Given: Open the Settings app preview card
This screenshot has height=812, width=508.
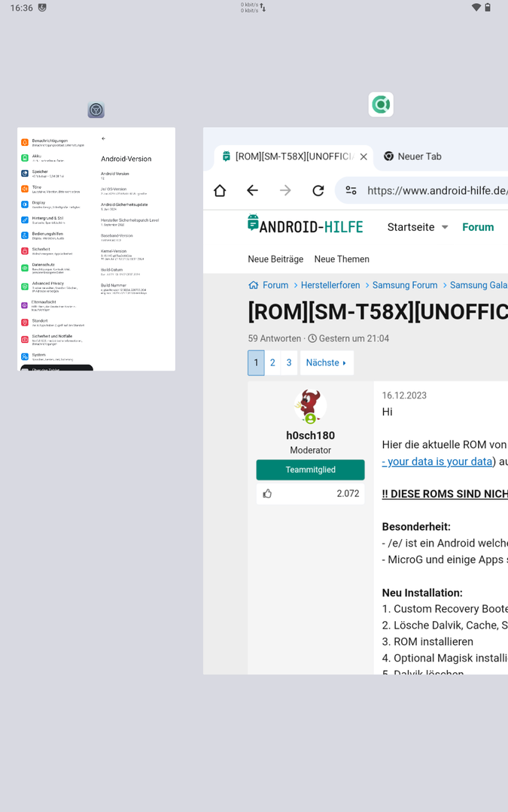Looking at the screenshot, I should tap(96, 249).
